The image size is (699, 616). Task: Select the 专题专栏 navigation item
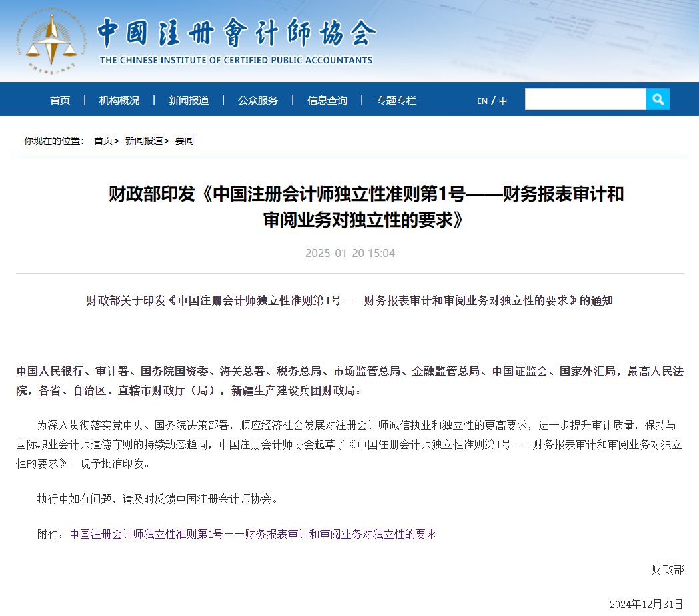point(396,100)
